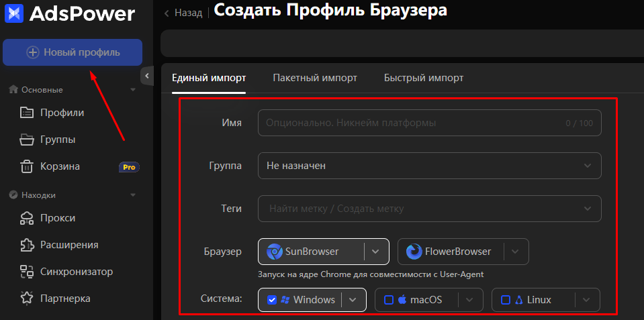Expand the Windows version dropdown arrow

point(353,300)
